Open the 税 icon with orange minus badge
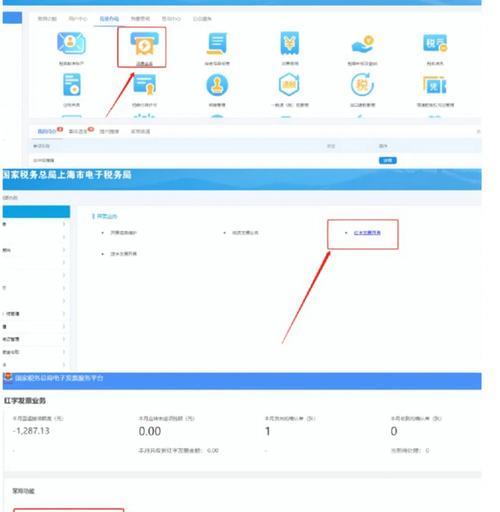Viewport: 500px width, 512px height. (x=435, y=43)
